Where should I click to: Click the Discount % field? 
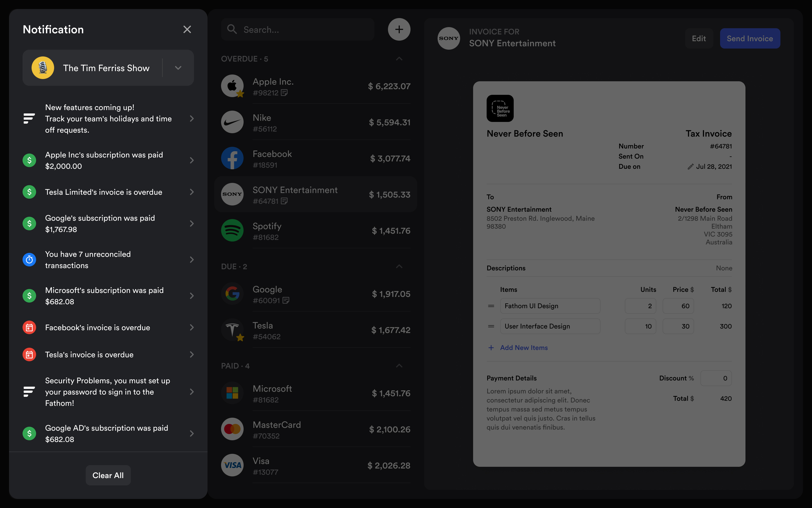pos(716,378)
